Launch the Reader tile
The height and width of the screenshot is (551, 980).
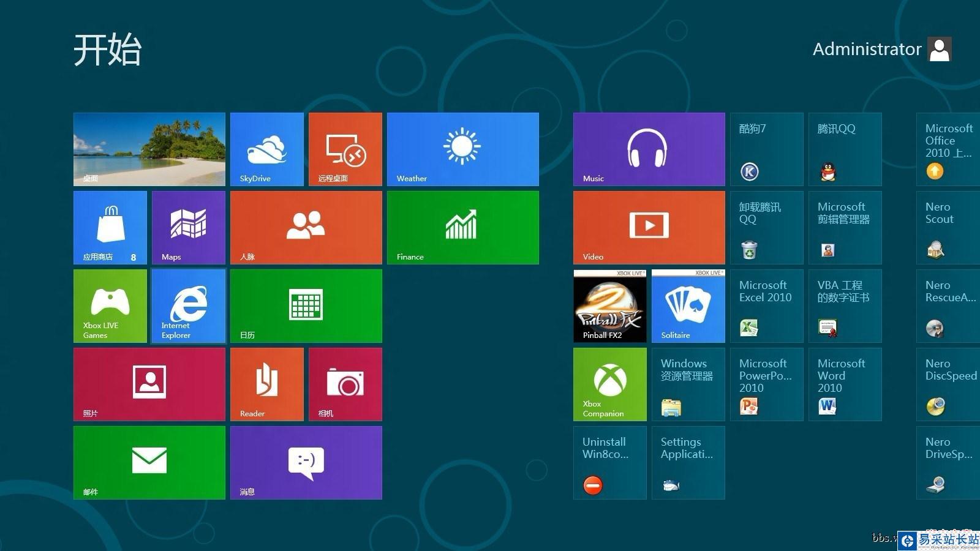(267, 384)
